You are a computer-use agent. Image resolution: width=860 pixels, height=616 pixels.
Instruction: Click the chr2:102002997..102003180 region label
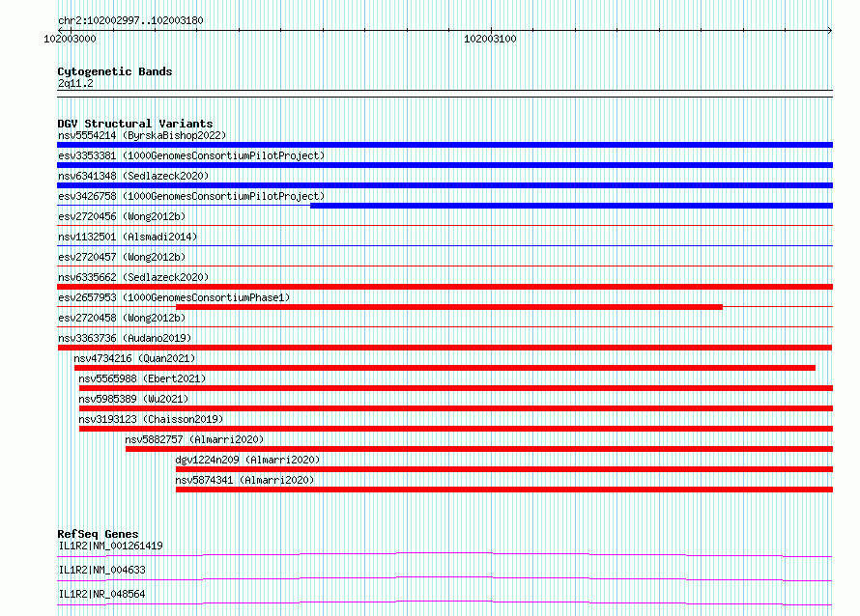pyautogui.click(x=130, y=20)
